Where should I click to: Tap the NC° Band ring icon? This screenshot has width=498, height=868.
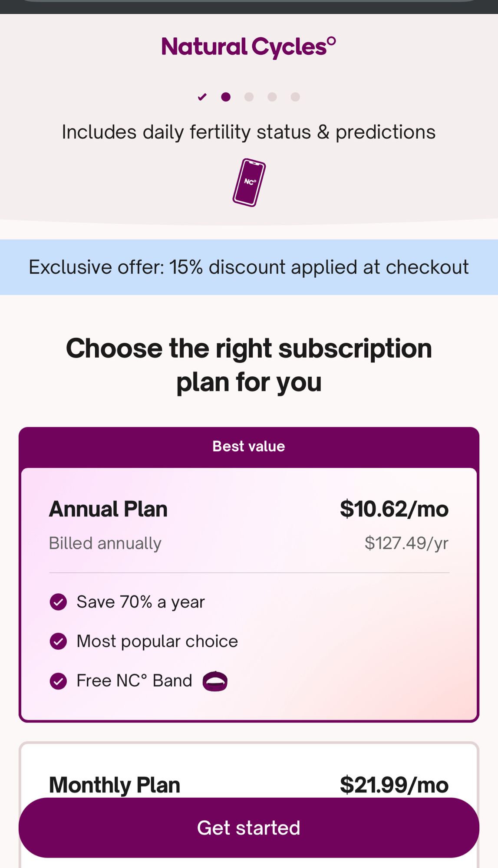[x=215, y=681]
